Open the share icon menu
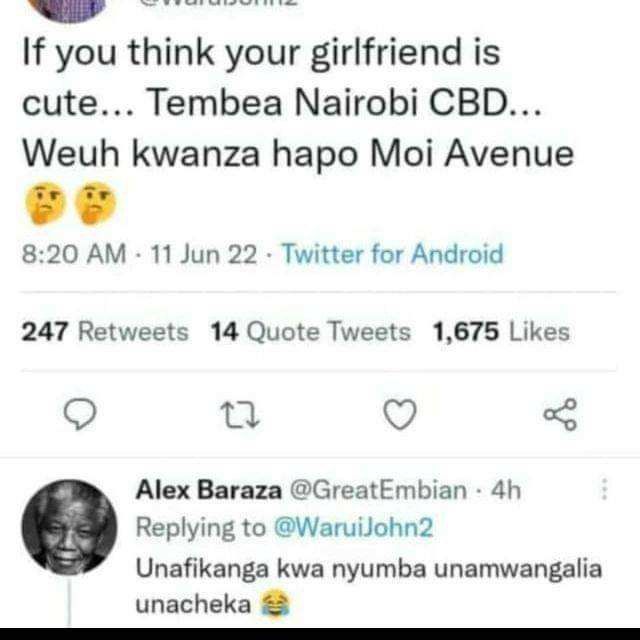 coord(560,415)
